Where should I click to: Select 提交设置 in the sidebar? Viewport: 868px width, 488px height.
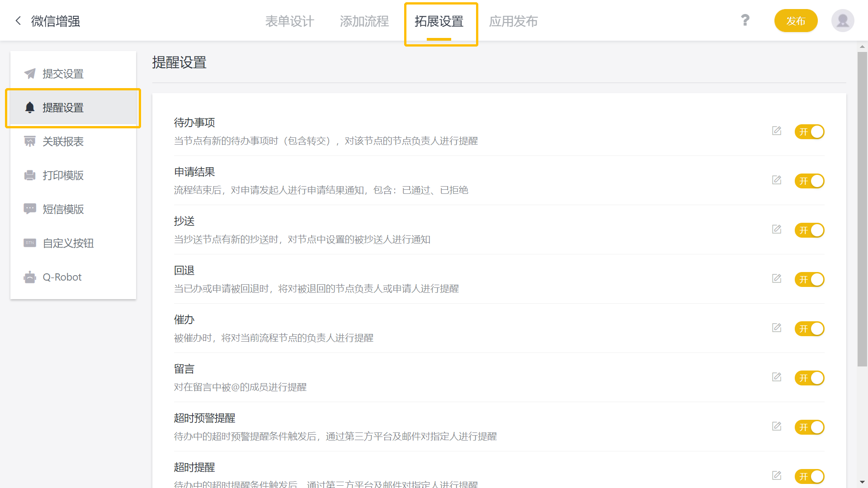63,74
